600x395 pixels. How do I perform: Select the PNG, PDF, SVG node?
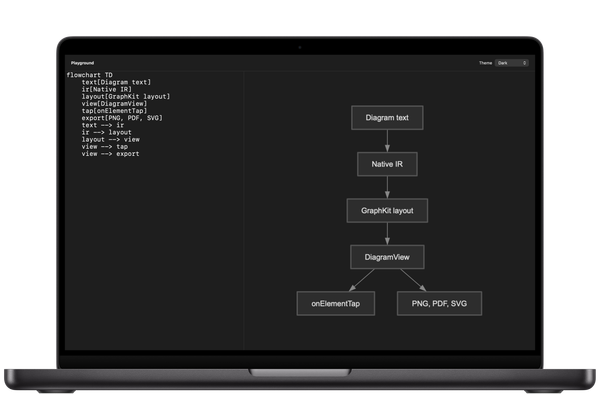[x=439, y=304]
